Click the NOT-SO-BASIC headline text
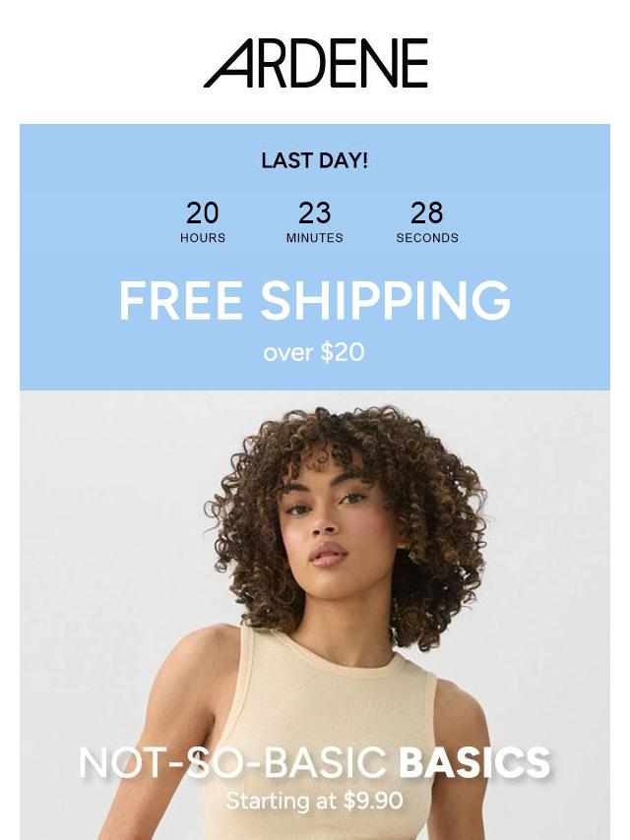Image resolution: width=630 pixels, height=840 pixels. click(x=232, y=761)
